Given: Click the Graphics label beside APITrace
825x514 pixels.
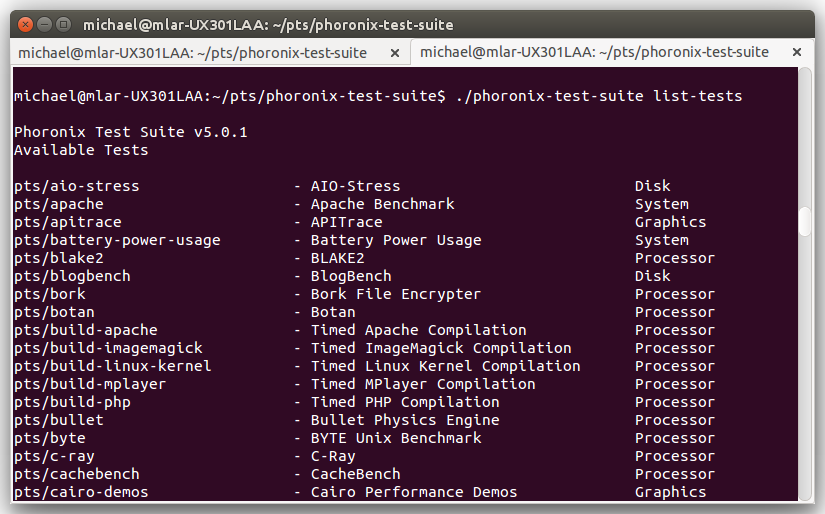Looking at the screenshot, I should [670, 223].
